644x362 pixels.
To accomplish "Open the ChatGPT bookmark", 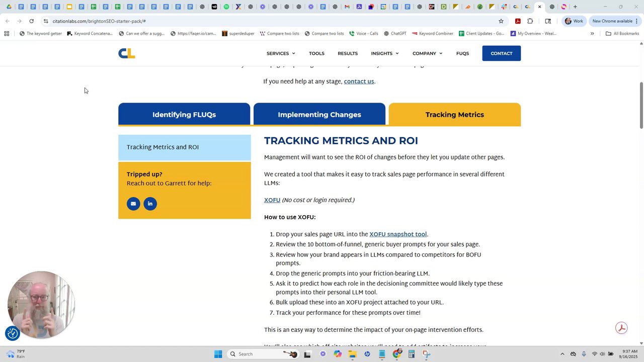I will point(395,34).
